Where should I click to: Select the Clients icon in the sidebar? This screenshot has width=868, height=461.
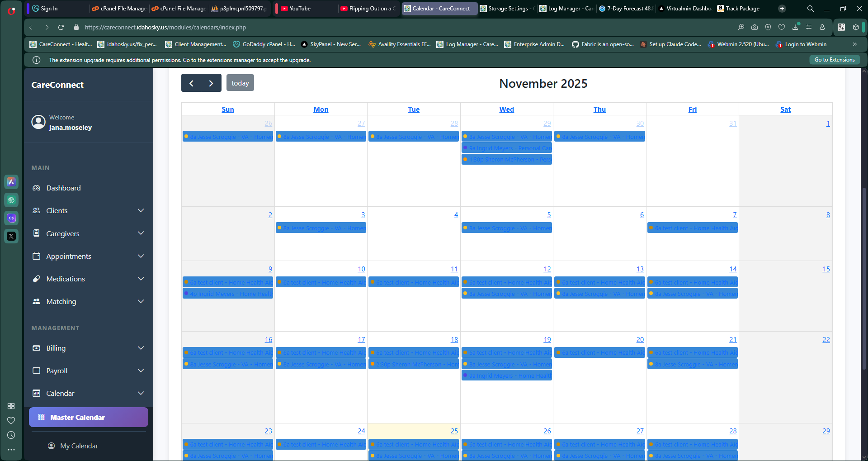tap(37, 210)
